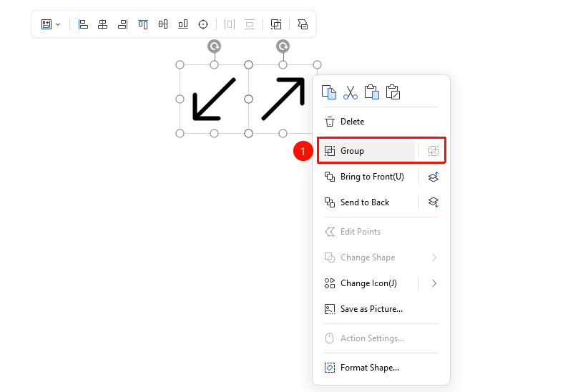Image resolution: width=578 pixels, height=392 pixels.
Task: Align selected objects right
Action: click(122, 24)
